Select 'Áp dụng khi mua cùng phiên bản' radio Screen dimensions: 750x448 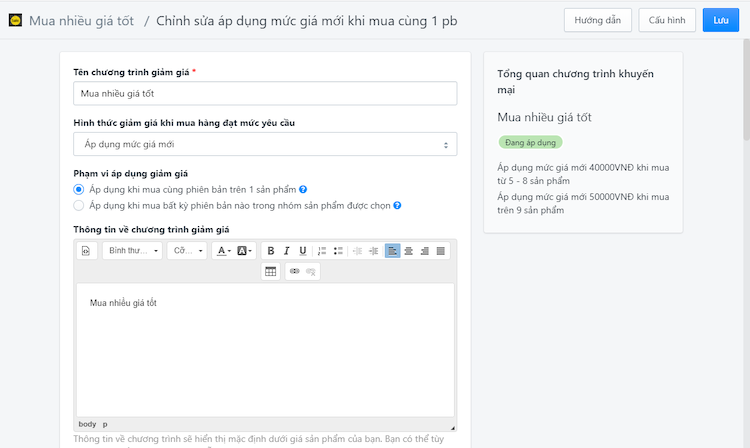(78, 189)
